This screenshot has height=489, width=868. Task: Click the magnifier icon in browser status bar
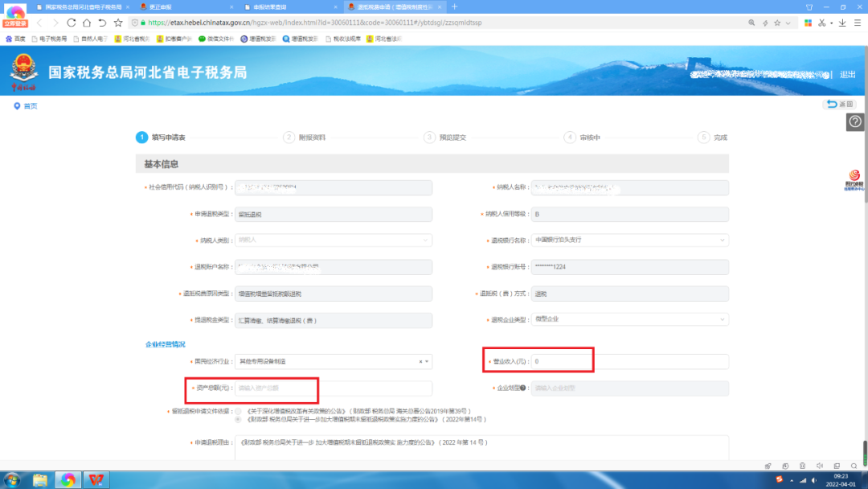pos(854,466)
